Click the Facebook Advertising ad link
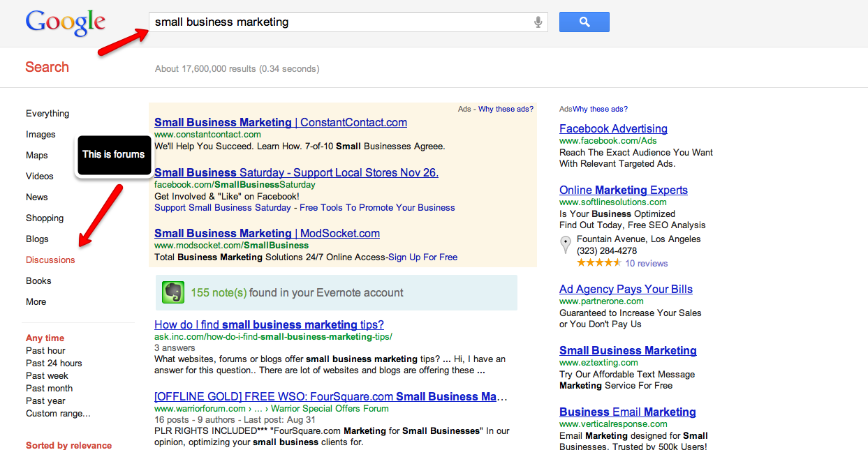This screenshot has height=450, width=868. tap(613, 129)
